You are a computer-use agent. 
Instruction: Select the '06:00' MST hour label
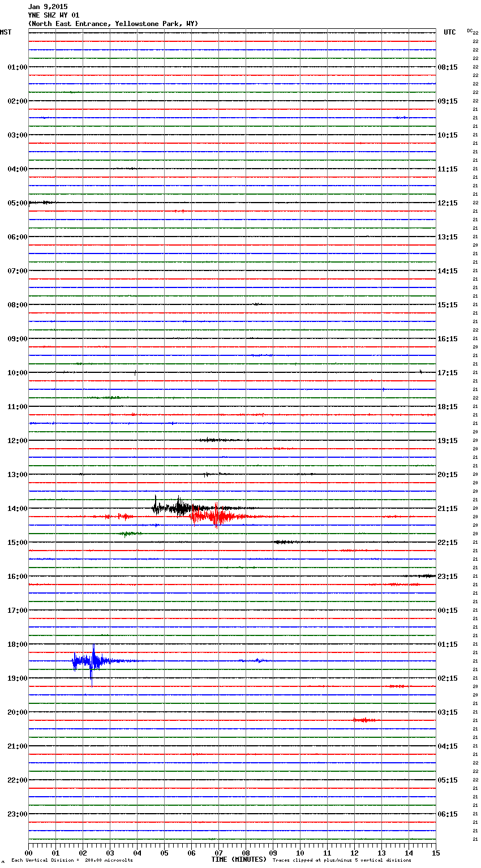[x=18, y=237]
